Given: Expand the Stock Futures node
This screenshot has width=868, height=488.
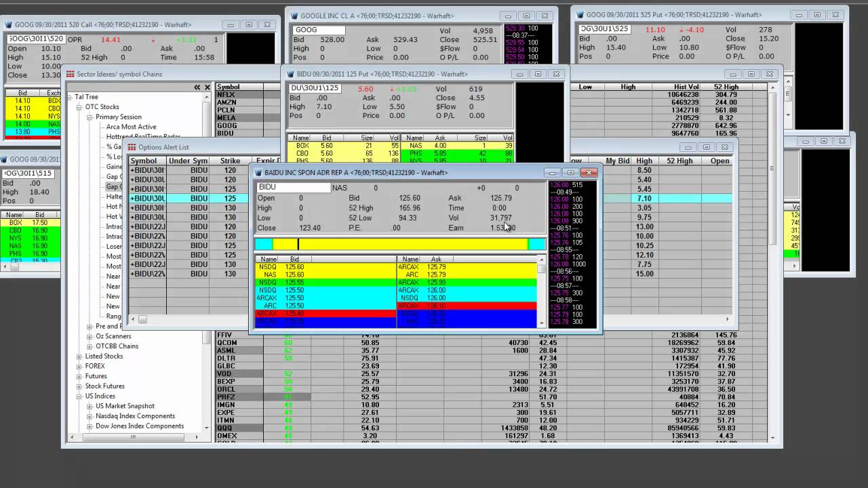Looking at the screenshot, I should (x=79, y=386).
